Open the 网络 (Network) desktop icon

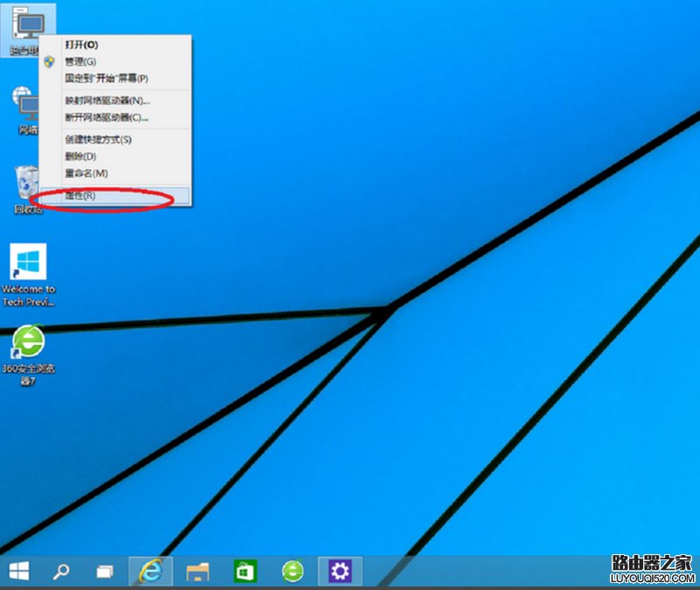pos(24,105)
